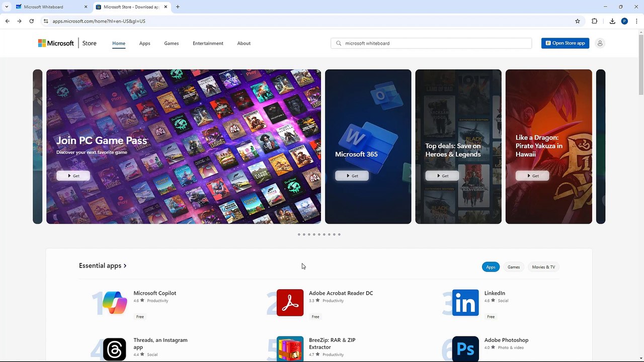Open the Microsoft 365 carousel card

pos(368,146)
